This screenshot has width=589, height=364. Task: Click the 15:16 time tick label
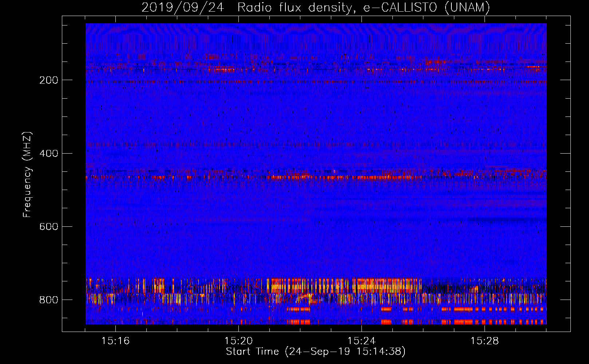click(115, 341)
